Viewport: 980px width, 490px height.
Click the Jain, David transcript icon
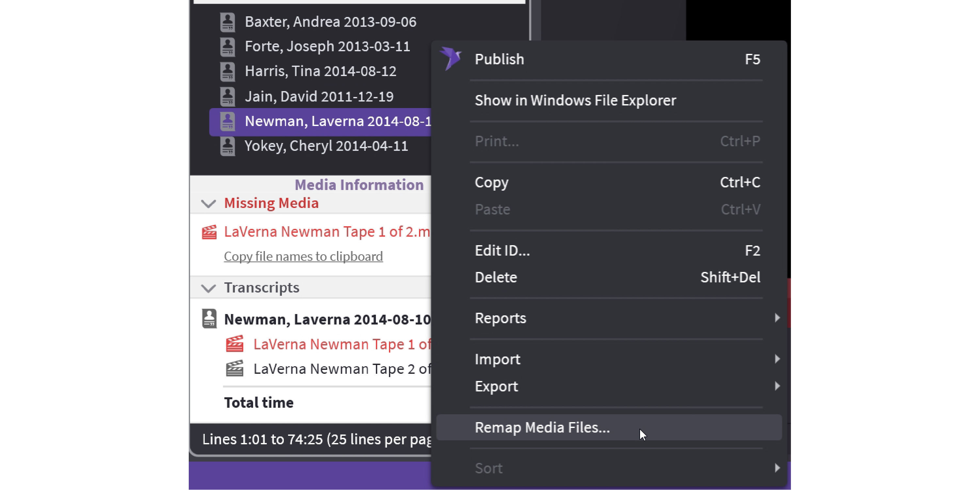(x=228, y=97)
